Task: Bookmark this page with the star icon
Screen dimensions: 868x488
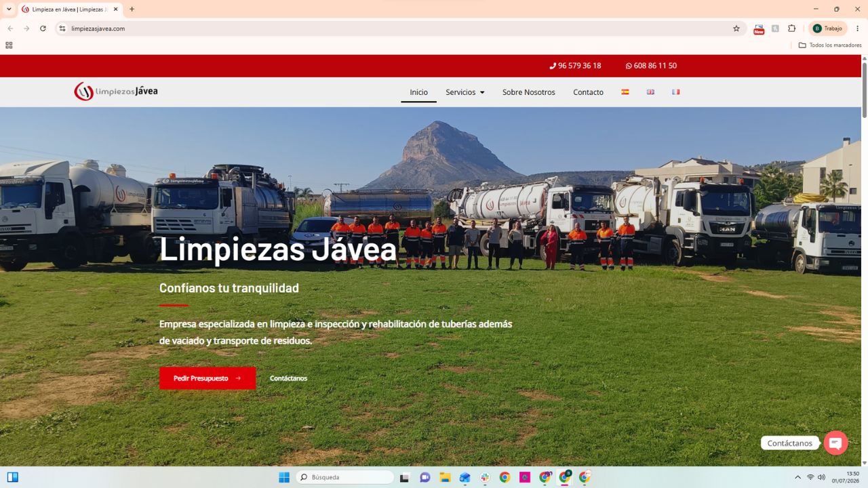Action: coord(736,28)
